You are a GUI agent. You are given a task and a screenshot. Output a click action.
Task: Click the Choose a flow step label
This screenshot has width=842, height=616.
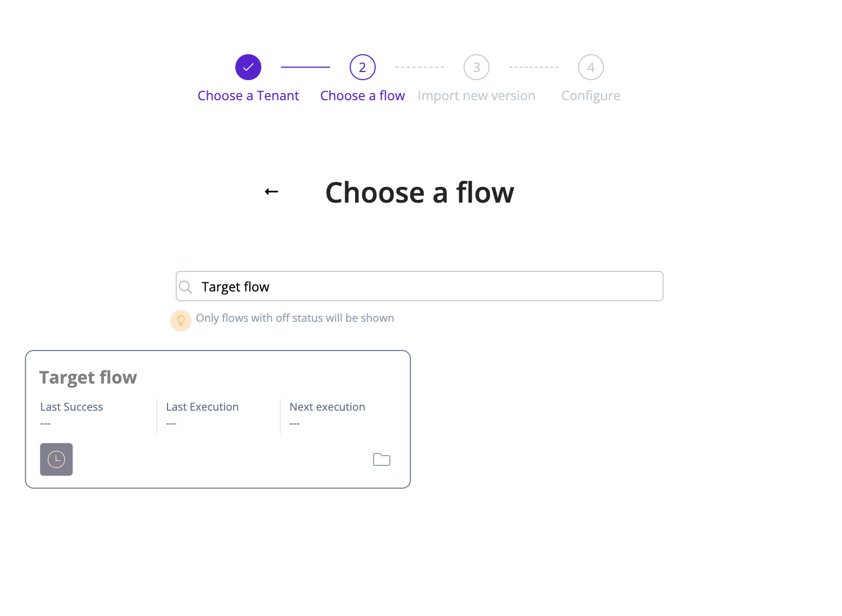(362, 95)
